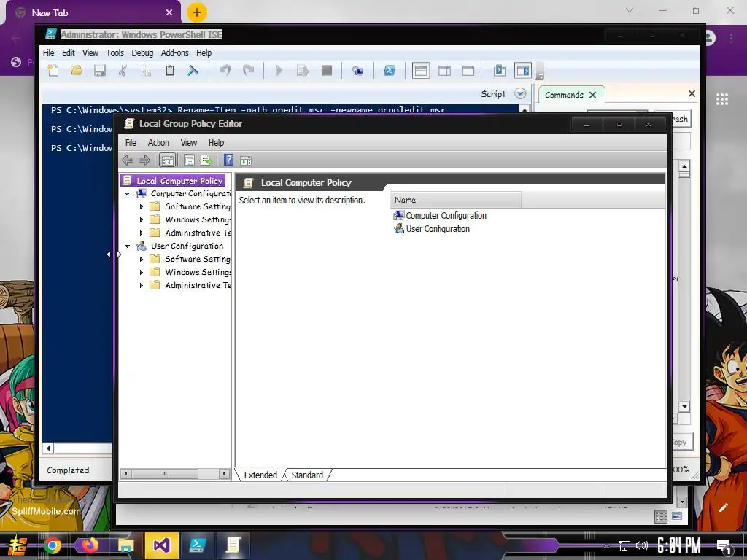Toggle the Show/Hide Action Pane icon

pyautogui.click(x=246, y=160)
